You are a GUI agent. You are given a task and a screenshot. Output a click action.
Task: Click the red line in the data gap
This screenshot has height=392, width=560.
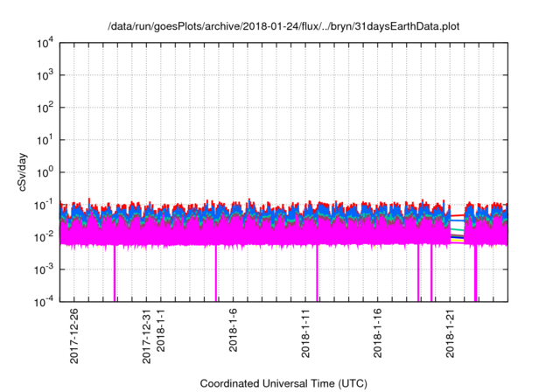coord(457,215)
